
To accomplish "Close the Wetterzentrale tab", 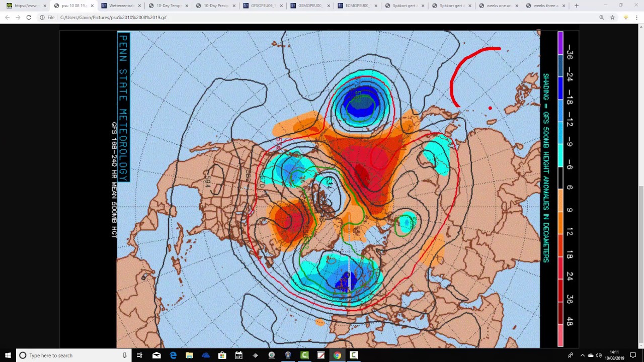I will [x=139, y=6].
